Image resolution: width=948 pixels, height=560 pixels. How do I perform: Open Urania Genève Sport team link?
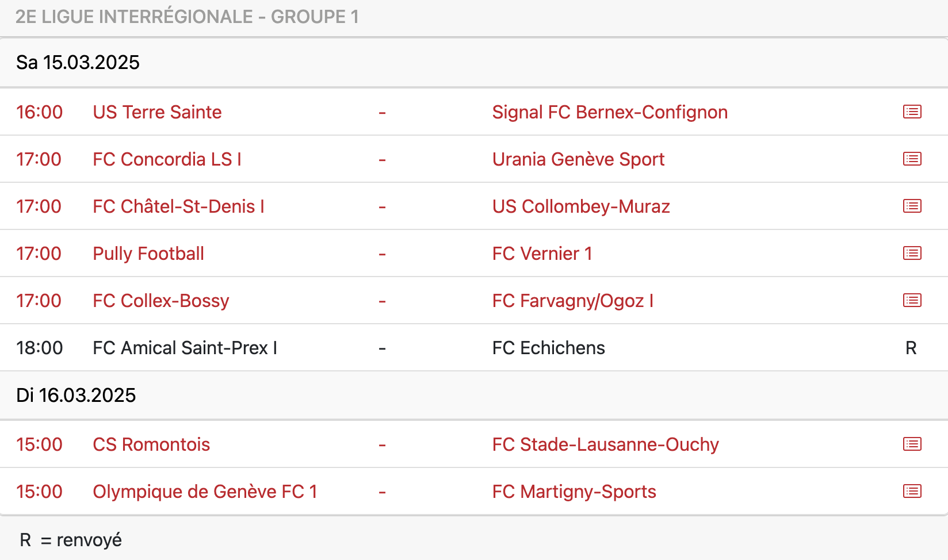click(578, 159)
